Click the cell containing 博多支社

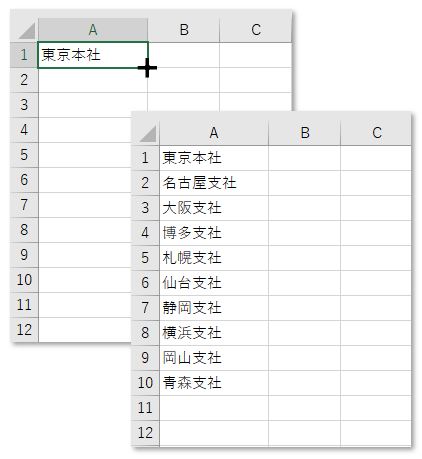(214, 233)
